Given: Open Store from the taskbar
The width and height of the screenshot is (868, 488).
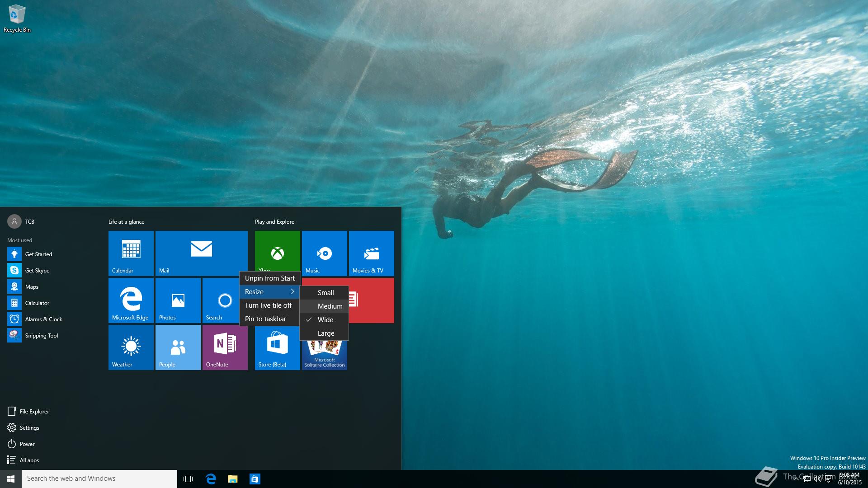Looking at the screenshot, I should [x=255, y=479].
